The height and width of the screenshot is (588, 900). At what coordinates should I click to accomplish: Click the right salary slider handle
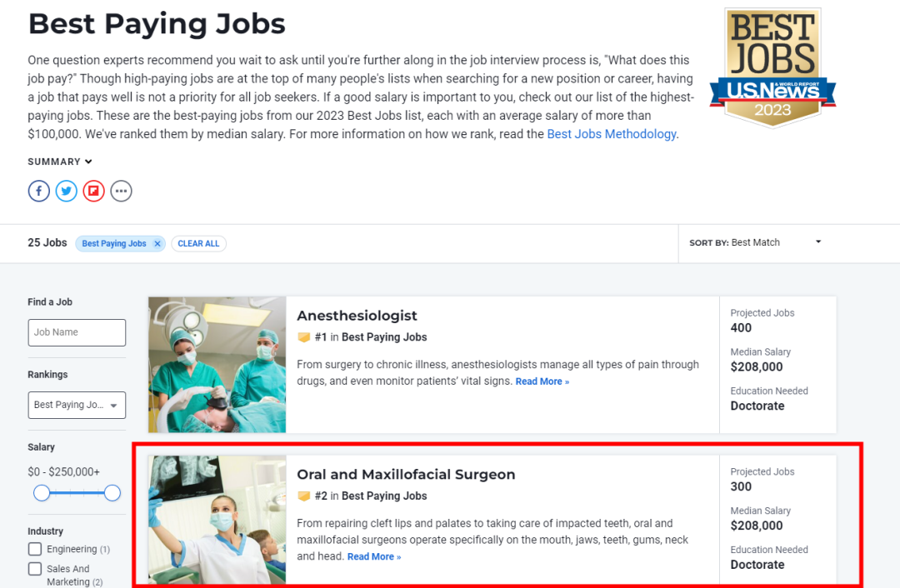click(x=112, y=493)
